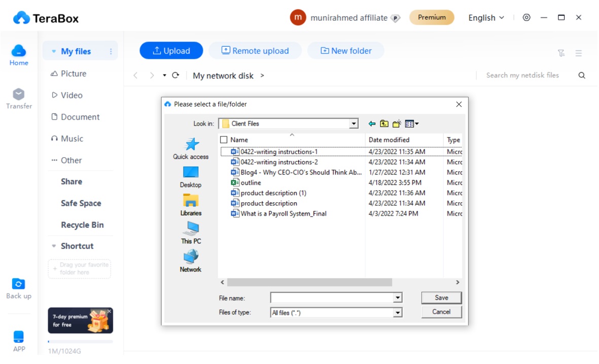Click the Premium button

[x=432, y=18]
